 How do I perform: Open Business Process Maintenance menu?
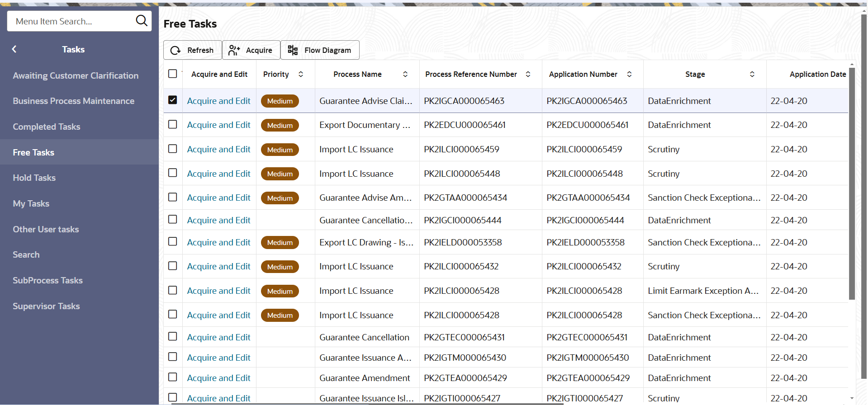(x=73, y=101)
